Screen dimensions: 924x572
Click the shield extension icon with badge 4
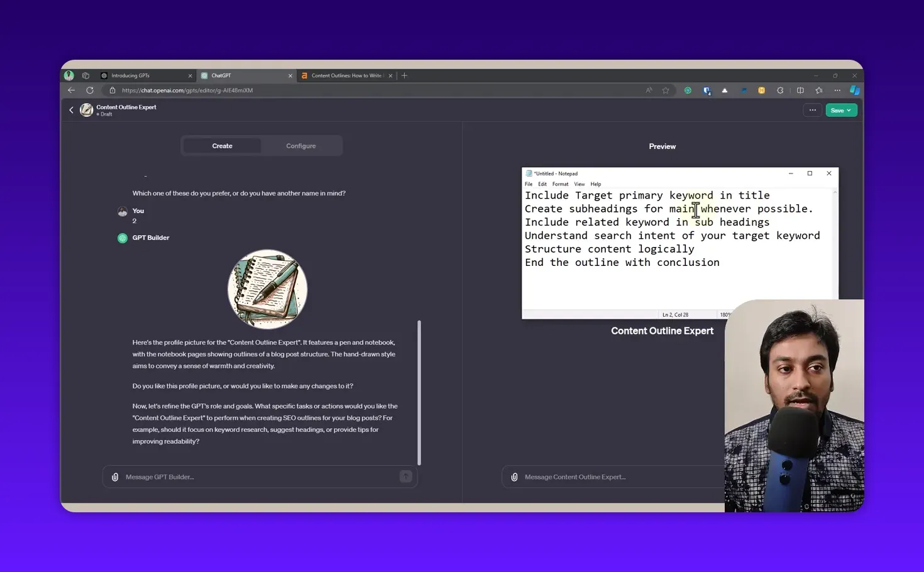click(x=707, y=90)
